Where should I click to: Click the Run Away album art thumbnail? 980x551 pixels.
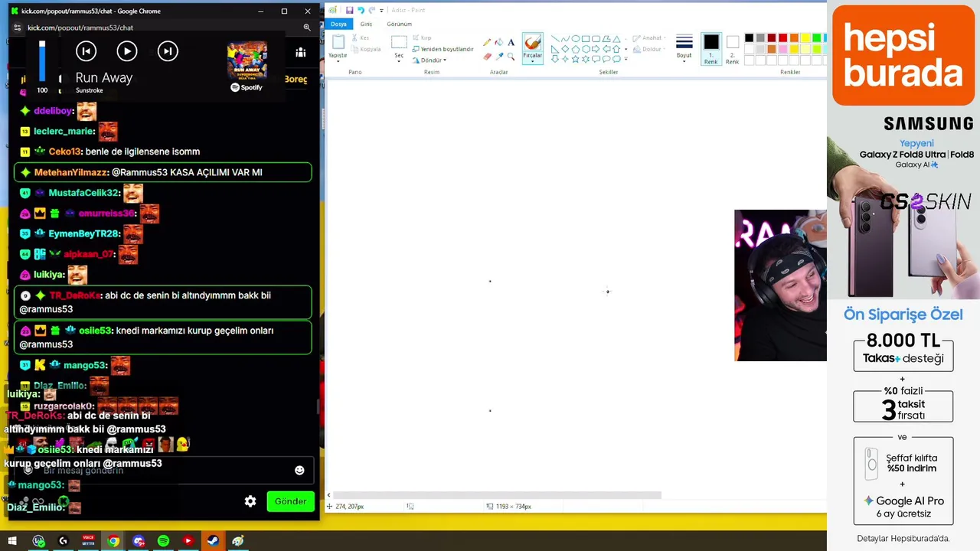coord(247,60)
